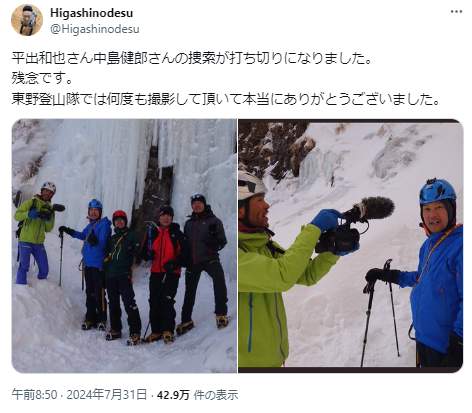The height and width of the screenshot is (413, 472).
Task: Click the trekking poles in right photo
Action: (382, 312)
